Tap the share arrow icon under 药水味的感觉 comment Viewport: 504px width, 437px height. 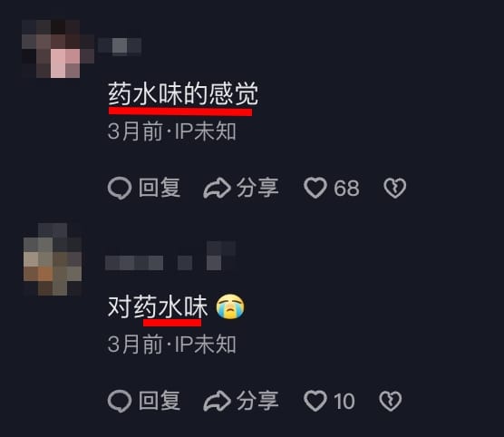pos(218,188)
